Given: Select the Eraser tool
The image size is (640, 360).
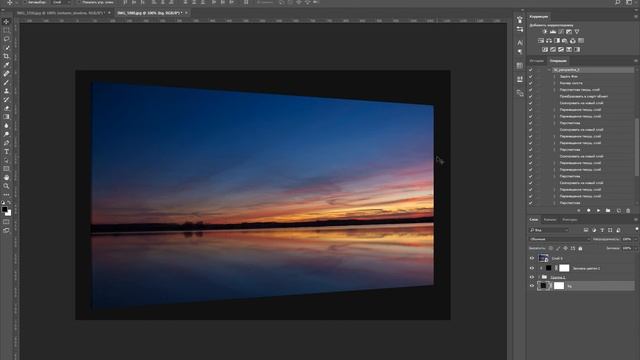Looking at the screenshot, I should click(x=6, y=108).
